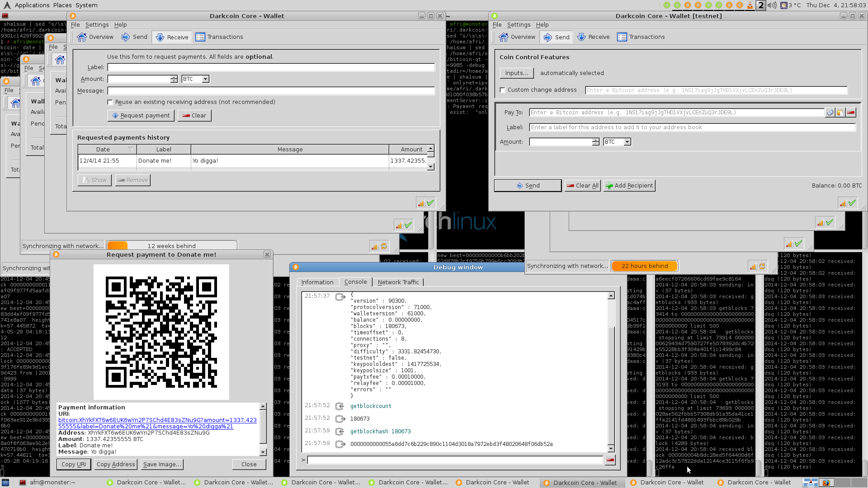Select Receive tab in Darkcoin Core - Wallet window
The image size is (868, 488).
pos(172,37)
